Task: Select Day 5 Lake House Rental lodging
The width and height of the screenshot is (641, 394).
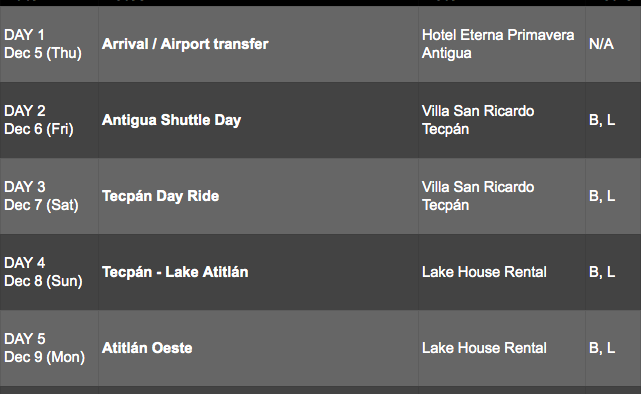Action: click(x=502, y=348)
